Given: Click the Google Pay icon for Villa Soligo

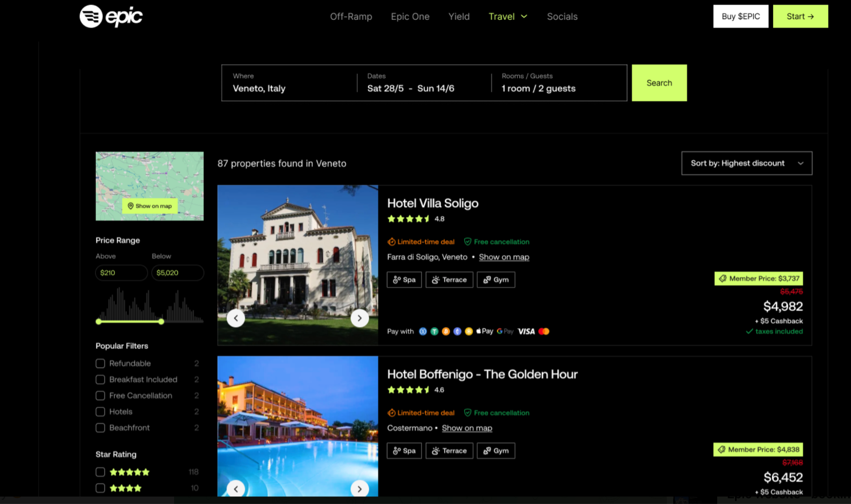Looking at the screenshot, I should pyautogui.click(x=505, y=331).
